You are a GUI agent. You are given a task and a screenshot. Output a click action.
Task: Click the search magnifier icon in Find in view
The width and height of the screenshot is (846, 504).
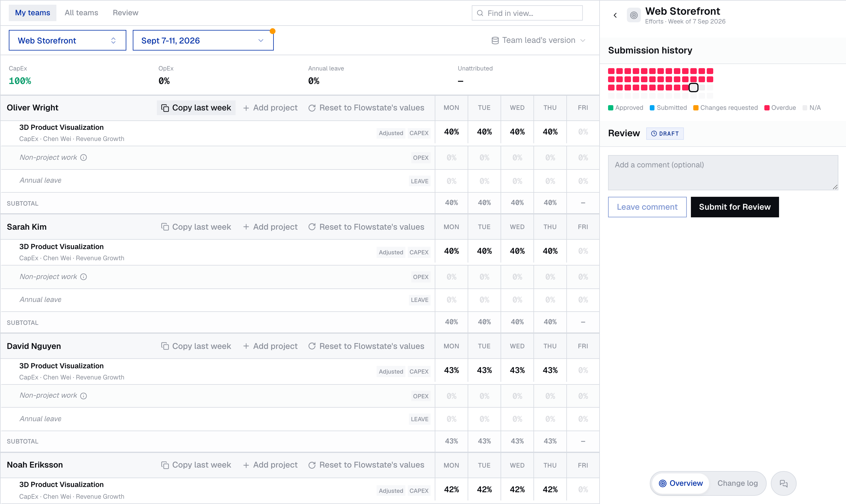[480, 13]
